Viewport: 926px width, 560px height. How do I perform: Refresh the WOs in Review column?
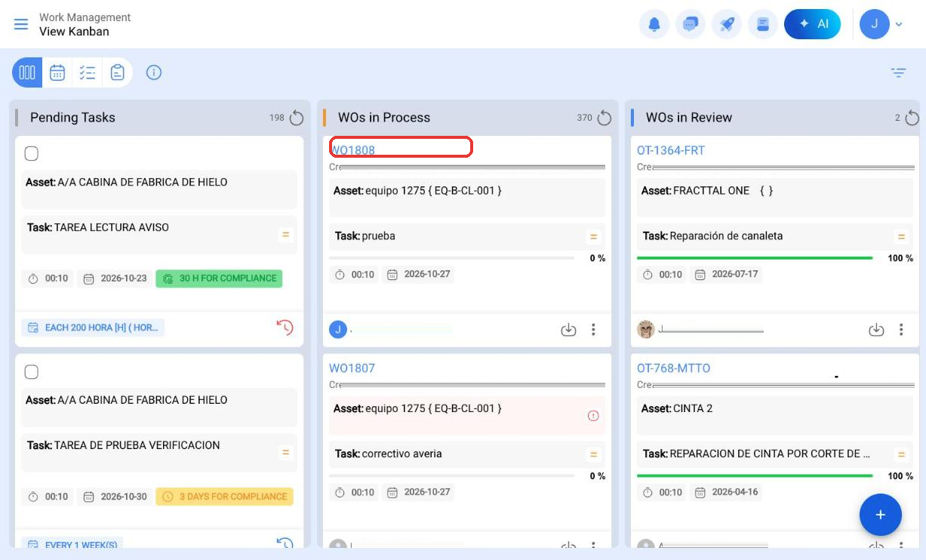coord(912,118)
